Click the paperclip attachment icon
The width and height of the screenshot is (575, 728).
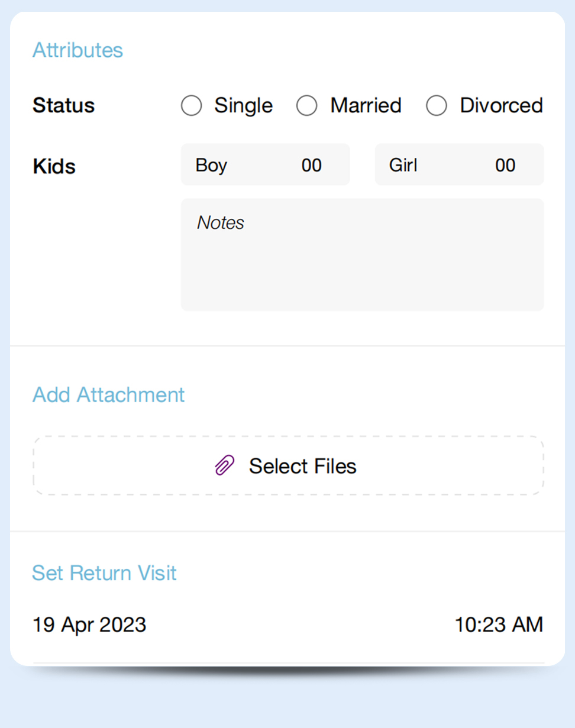224,466
